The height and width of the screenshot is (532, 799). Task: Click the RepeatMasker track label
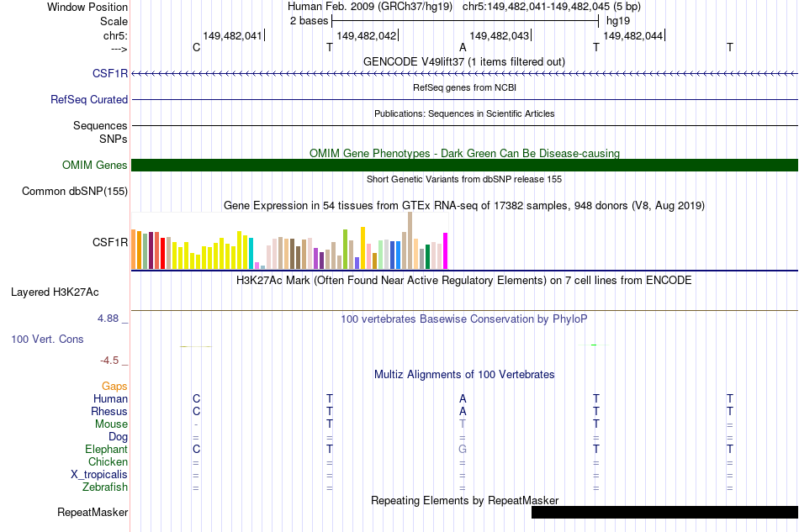pos(93,512)
